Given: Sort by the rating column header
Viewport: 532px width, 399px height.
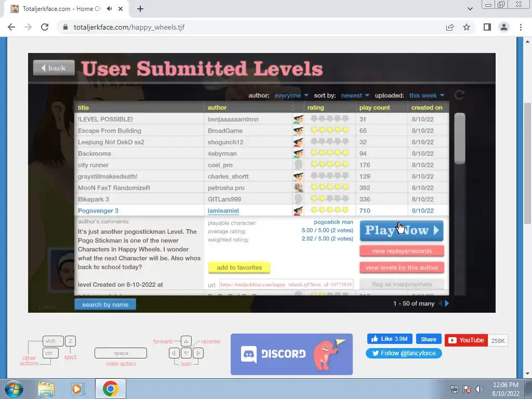Looking at the screenshot, I should 315,108.
